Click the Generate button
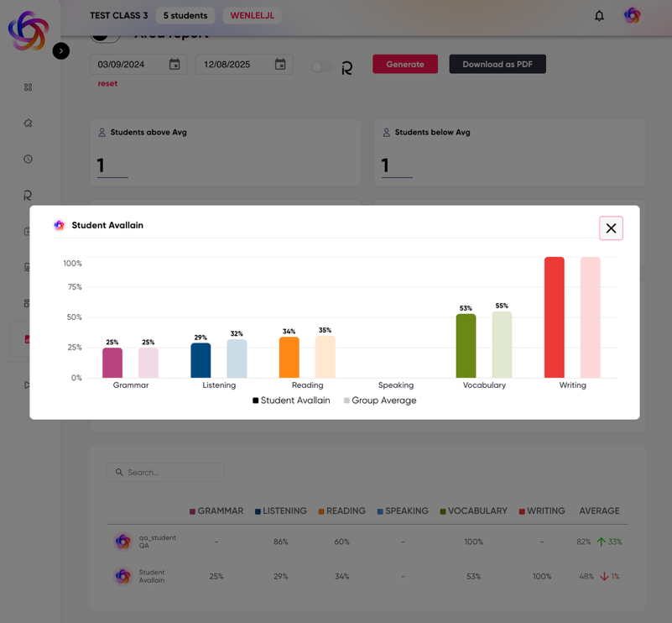The height and width of the screenshot is (623, 672). click(405, 64)
